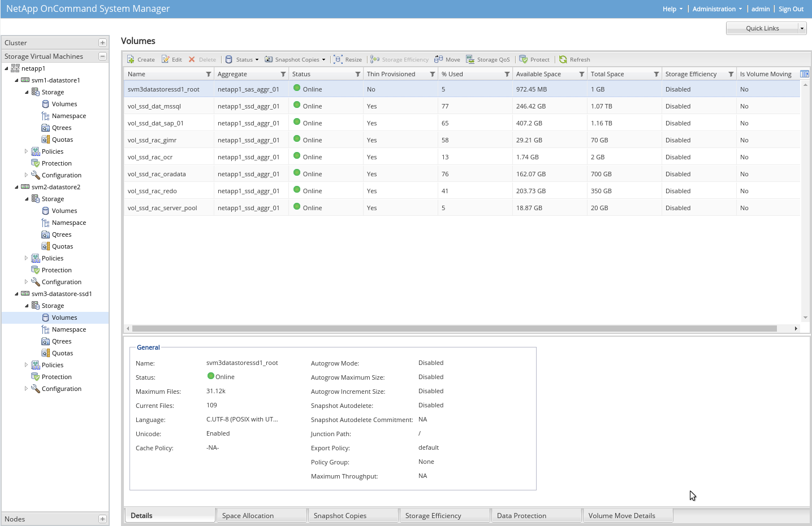Image resolution: width=812 pixels, height=526 pixels.
Task: Click the Storage Efficiency toolbar icon
Action: pos(375,59)
